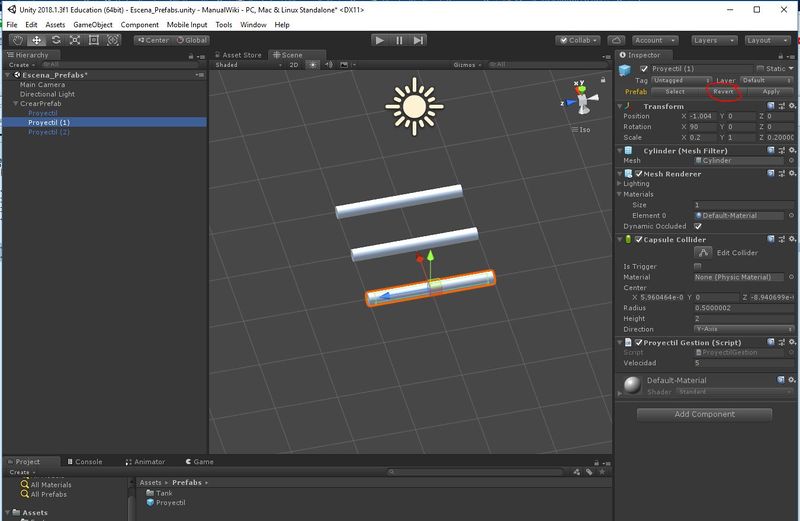Viewport: 800px width, 521px height.
Task: Open the Direction dropdown showing Y-Axis
Action: [x=744, y=329]
